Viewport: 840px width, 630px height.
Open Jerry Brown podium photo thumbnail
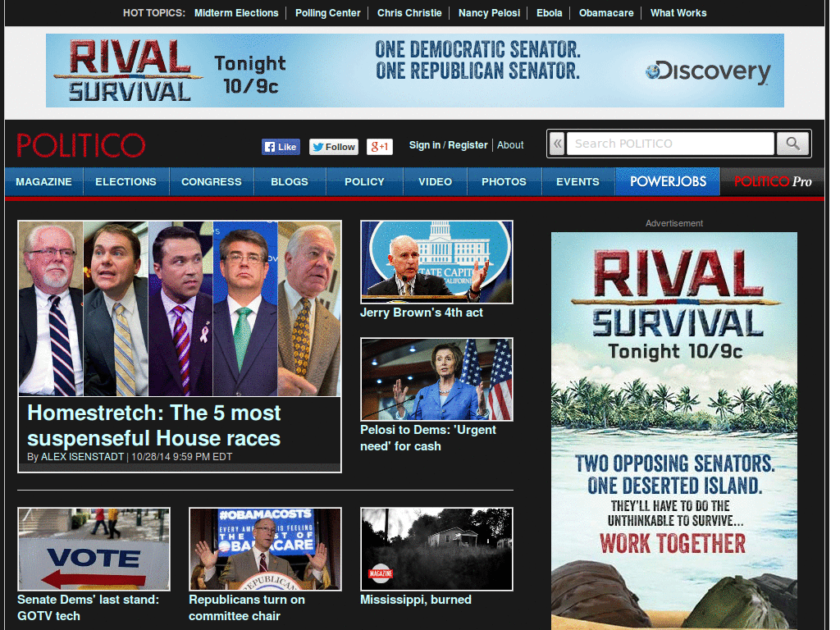click(436, 262)
